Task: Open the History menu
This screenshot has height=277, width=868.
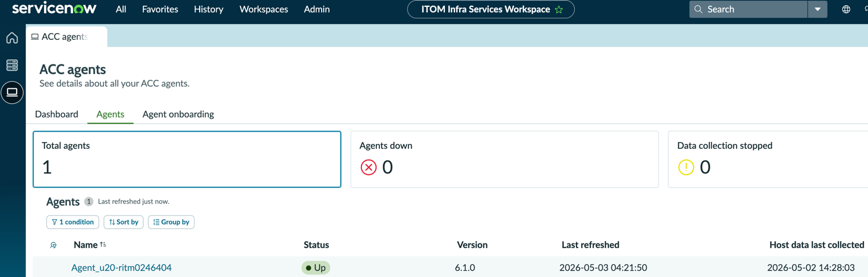Action: pyautogui.click(x=209, y=9)
